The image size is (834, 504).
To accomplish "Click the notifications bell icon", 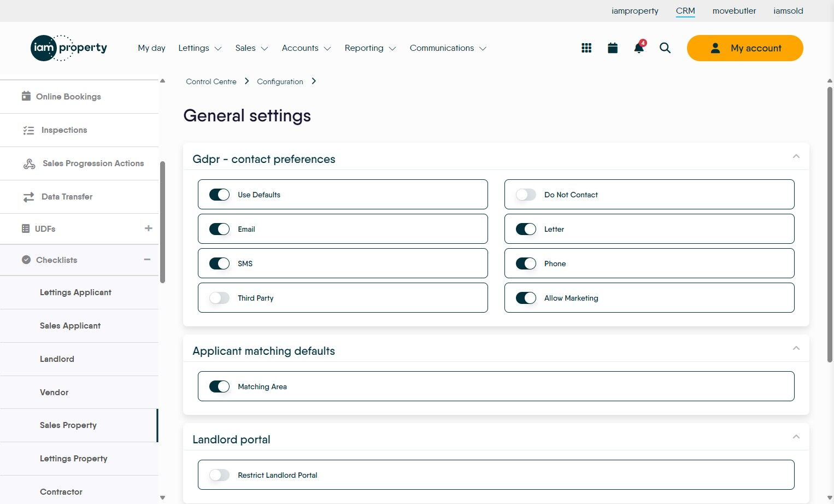I will point(638,48).
